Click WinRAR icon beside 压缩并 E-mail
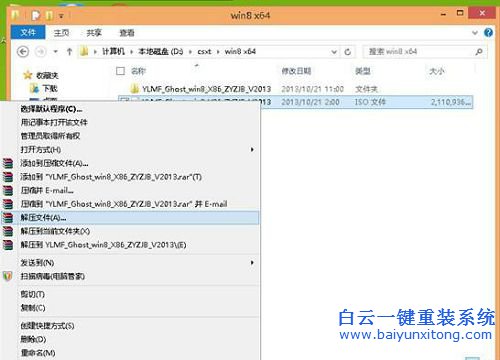The image size is (500, 360). (x=8, y=190)
